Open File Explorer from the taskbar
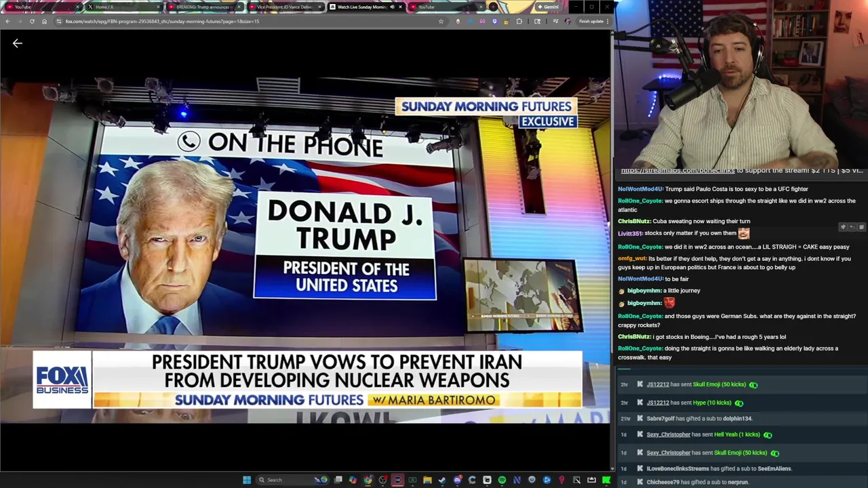The image size is (868, 488). (427, 480)
